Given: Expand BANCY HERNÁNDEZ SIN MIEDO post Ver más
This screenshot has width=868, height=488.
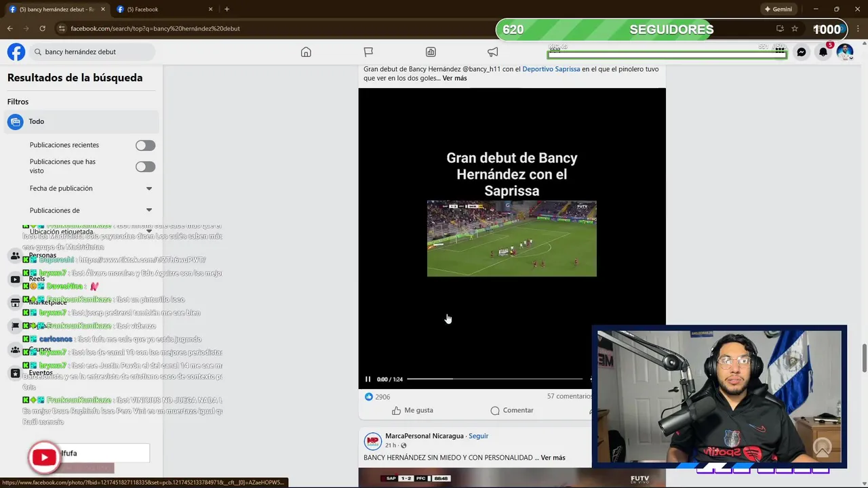Looking at the screenshot, I should (553, 457).
